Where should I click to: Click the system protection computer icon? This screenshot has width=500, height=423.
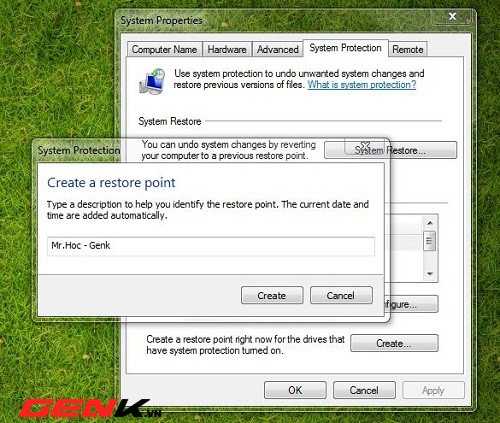[152, 81]
